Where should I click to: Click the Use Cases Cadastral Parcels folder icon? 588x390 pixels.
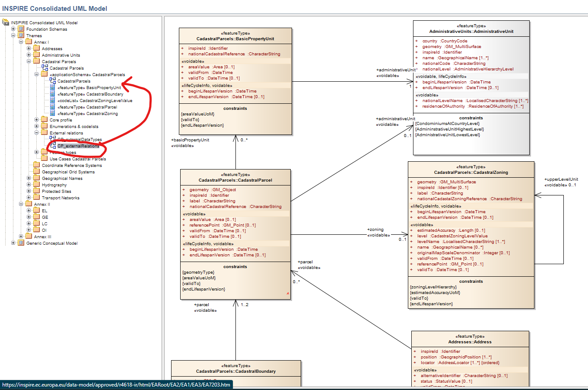tap(44, 159)
